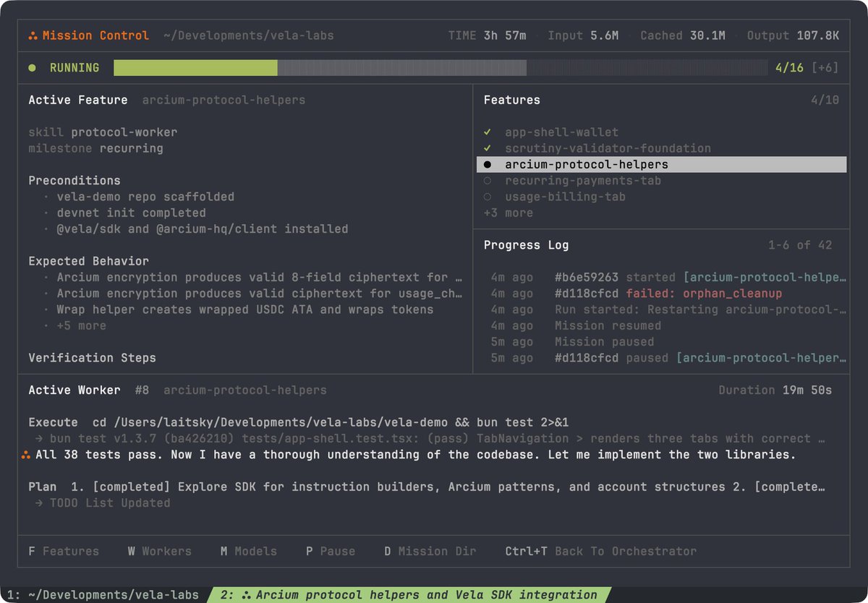Open Mission Dir with the D shortcut

(430, 551)
